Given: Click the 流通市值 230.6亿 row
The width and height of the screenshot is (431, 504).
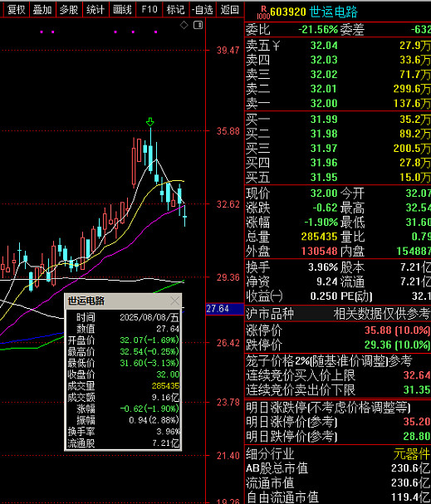Looking at the screenshot, I should [338, 482].
